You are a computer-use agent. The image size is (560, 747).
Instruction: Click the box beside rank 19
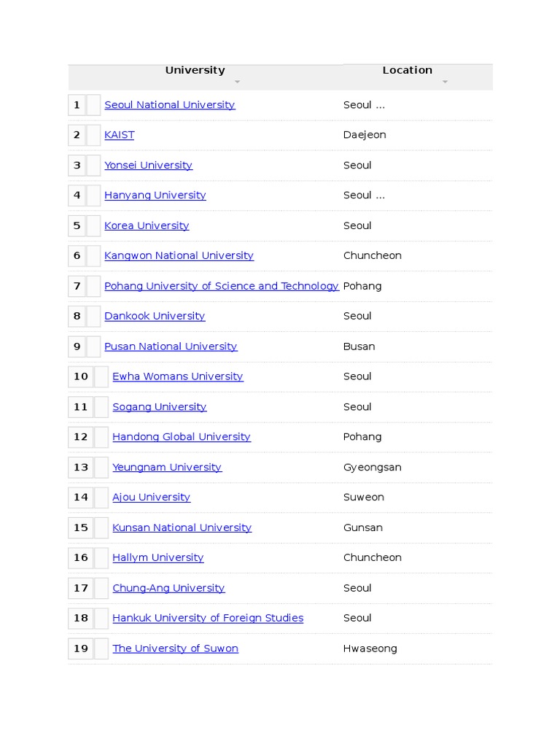click(x=101, y=649)
